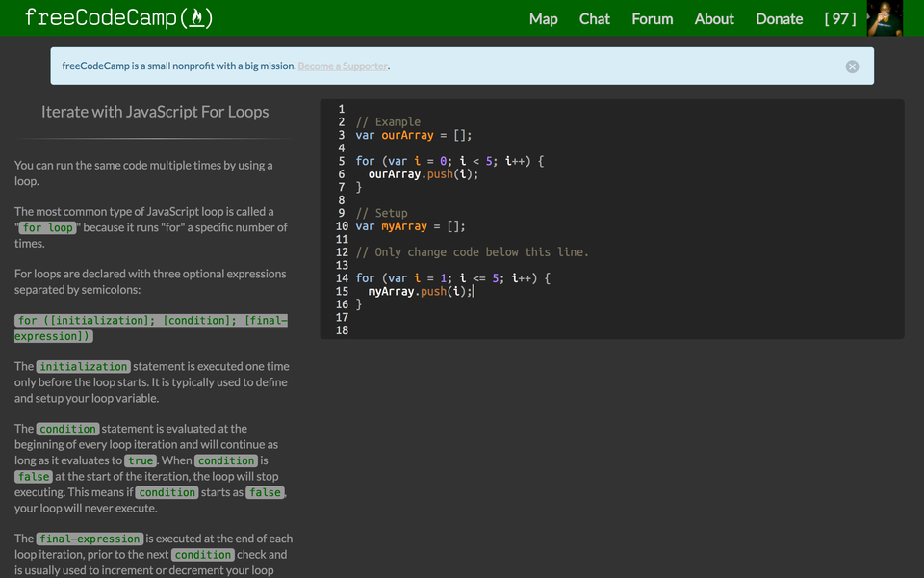Place cursor after myArray.push(i);

tap(473, 291)
